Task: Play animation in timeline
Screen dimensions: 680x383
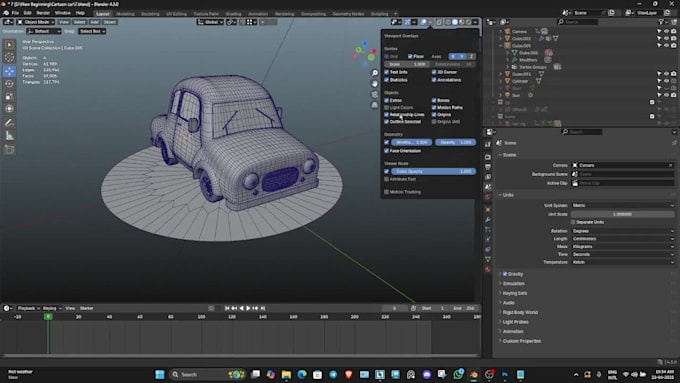Action: tap(248, 308)
